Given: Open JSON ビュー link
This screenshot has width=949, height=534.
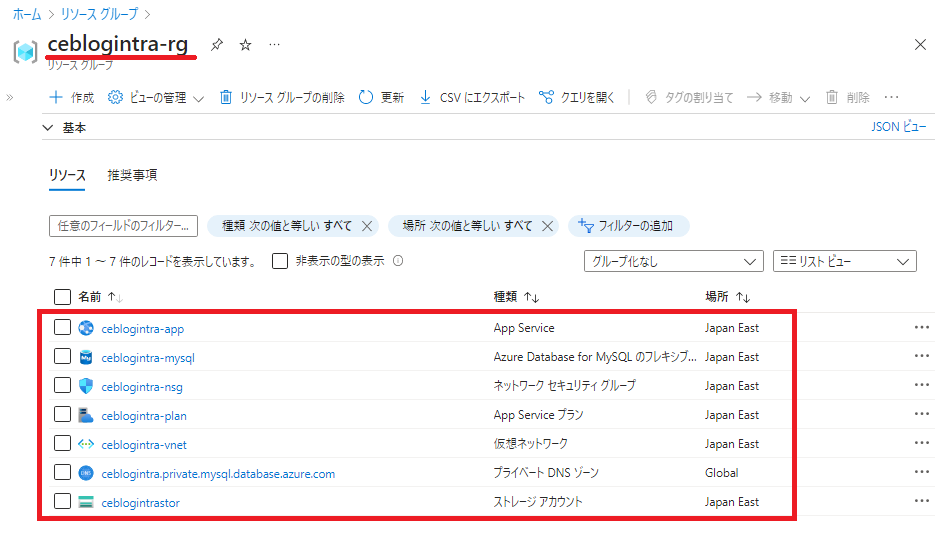Looking at the screenshot, I should coord(899,127).
